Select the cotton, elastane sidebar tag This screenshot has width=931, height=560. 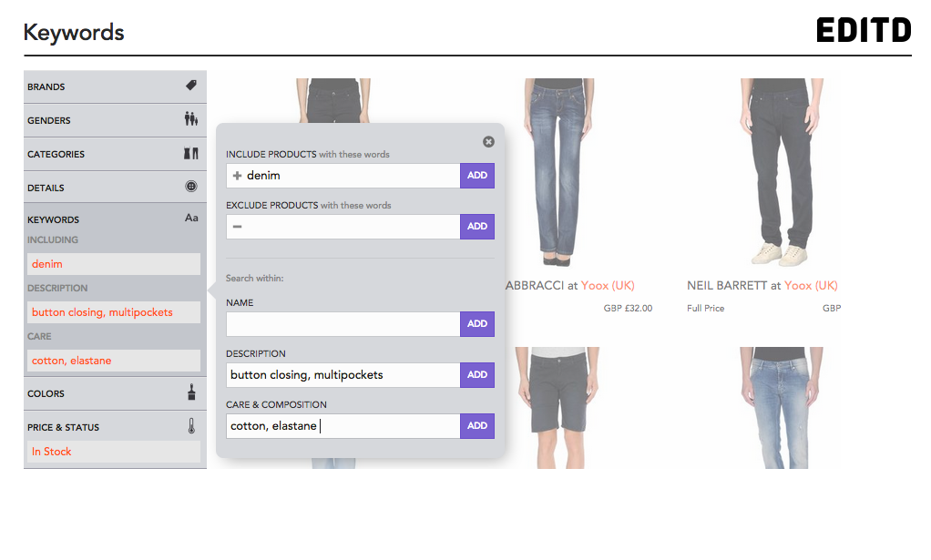113,361
